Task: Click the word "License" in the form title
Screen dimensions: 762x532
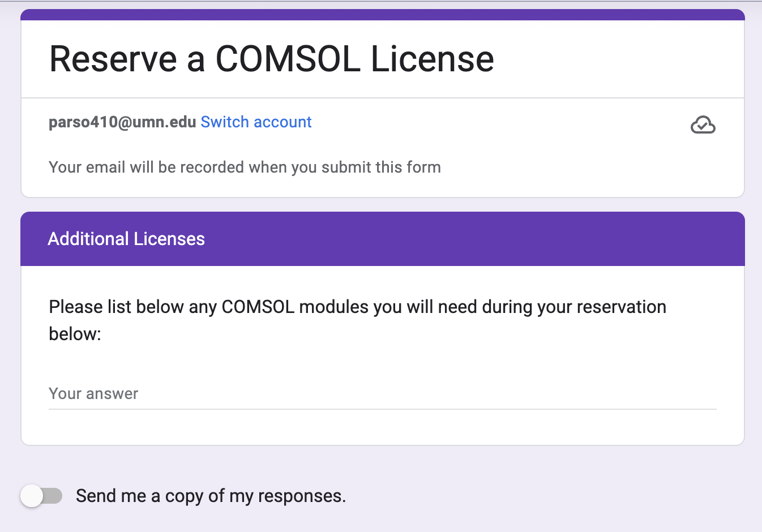Action: [x=433, y=59]
